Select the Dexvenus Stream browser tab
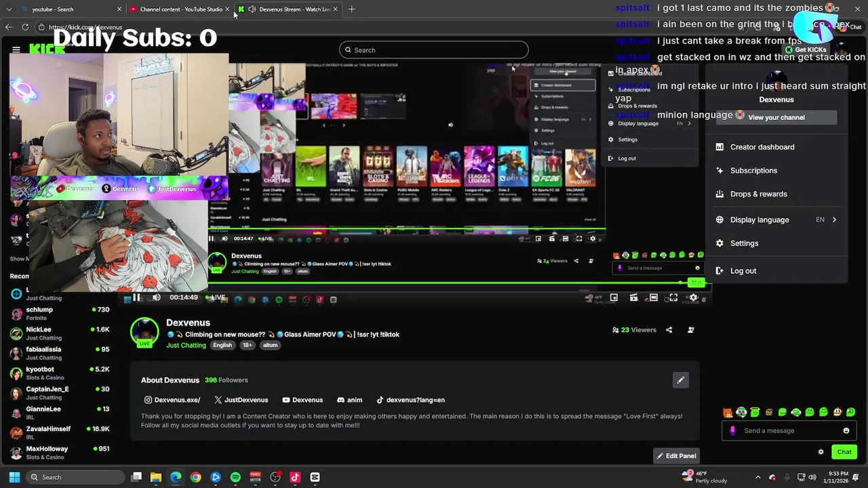 (x=288, y=9)
